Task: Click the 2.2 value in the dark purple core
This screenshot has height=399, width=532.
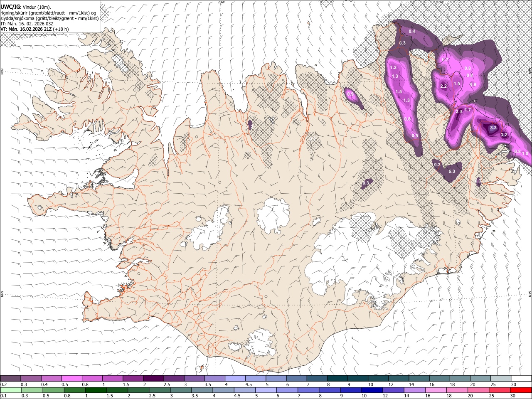Action: [443, 86]
